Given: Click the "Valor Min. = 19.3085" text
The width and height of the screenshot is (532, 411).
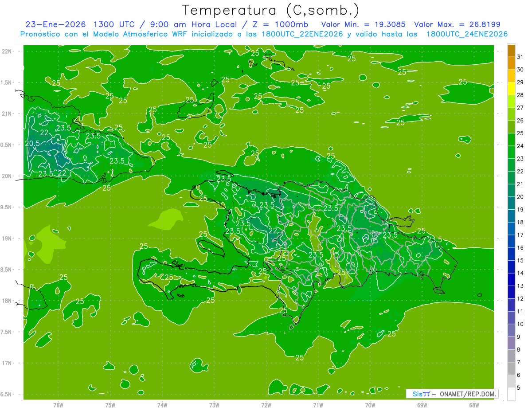Looking at the screenshot, I should pyautogui.click(x=364, y=24).
